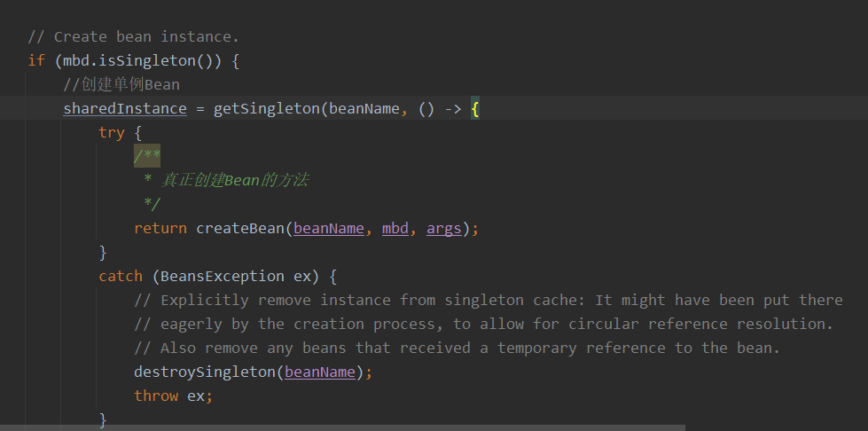This screenshot has width=868, height=431.
Task: Click the catch keyword
Action: pos(121,276)
